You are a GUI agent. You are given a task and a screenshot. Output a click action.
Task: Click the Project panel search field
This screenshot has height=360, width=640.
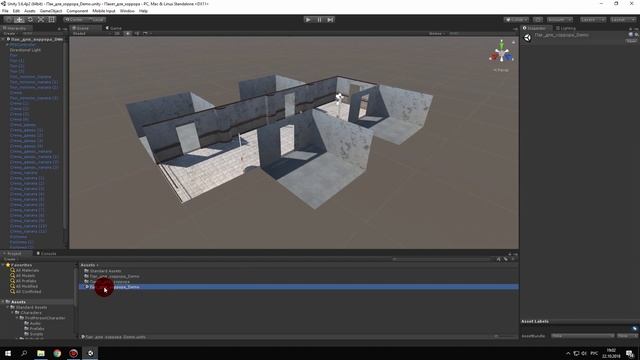[x=441, y=259]
